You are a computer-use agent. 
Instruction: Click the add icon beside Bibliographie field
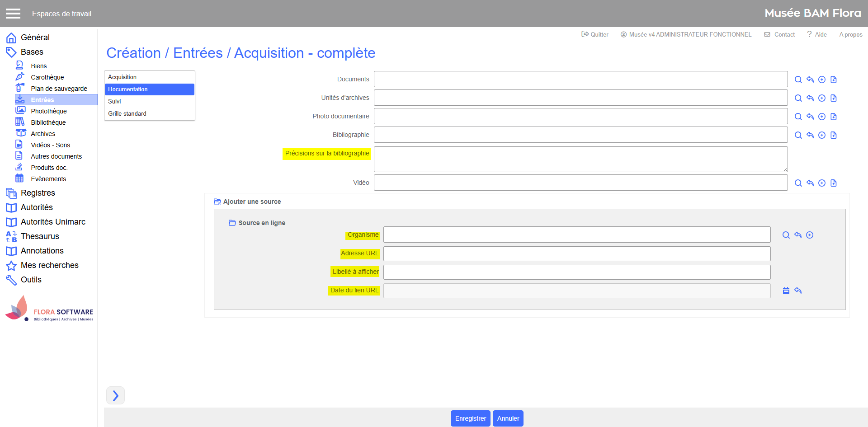(x=821, y=135)
